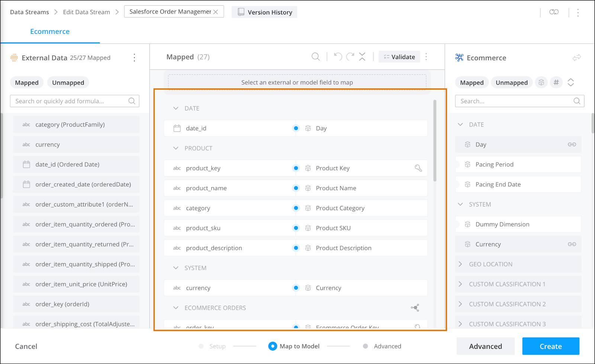Click the redo icon in the Mapped panel
This screenshot has height=364, width=595.
(350, 56)
